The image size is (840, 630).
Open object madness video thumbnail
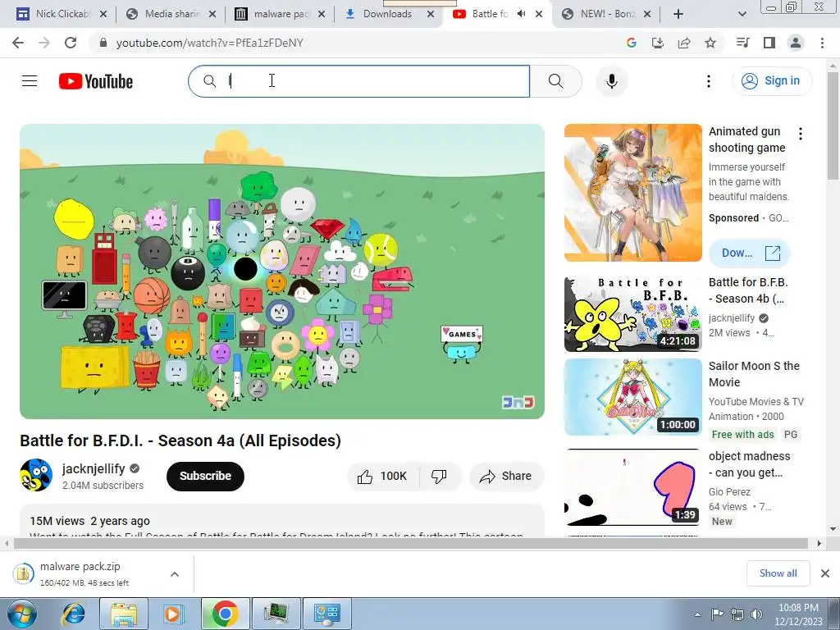(x=632, y=487)
